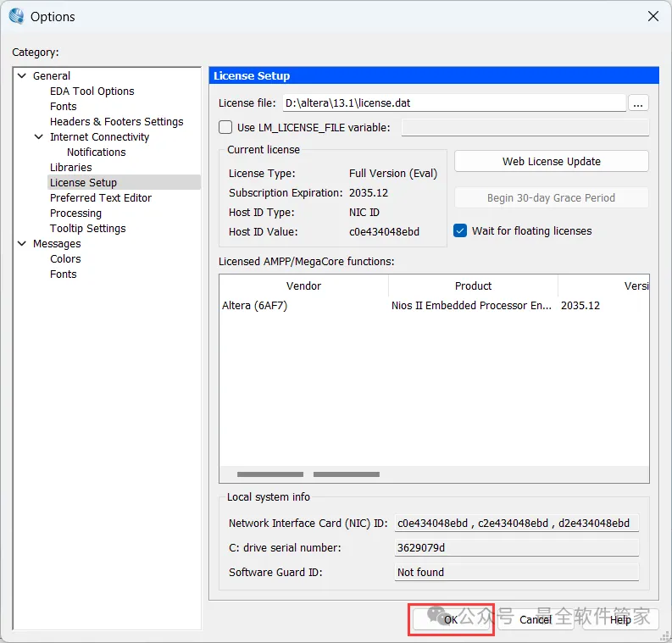Click the Product column header
The height and width of the screenshot is (643, 672).
[x=473, y=285]
